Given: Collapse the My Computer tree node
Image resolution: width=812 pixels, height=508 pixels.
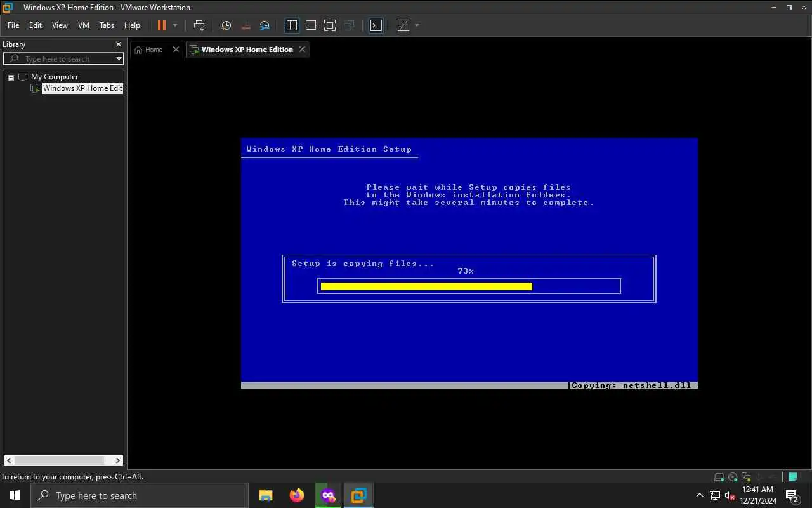Looking at the screenshot, I should (x=11, y=77).
